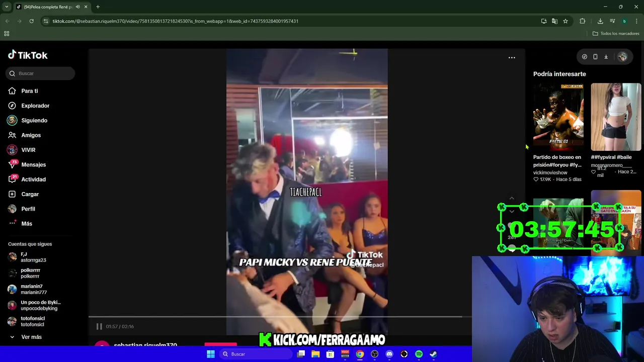The width and height of the screenshot is (644, 362).
Task: Open Chrome downloads
Action: (600, 21)
